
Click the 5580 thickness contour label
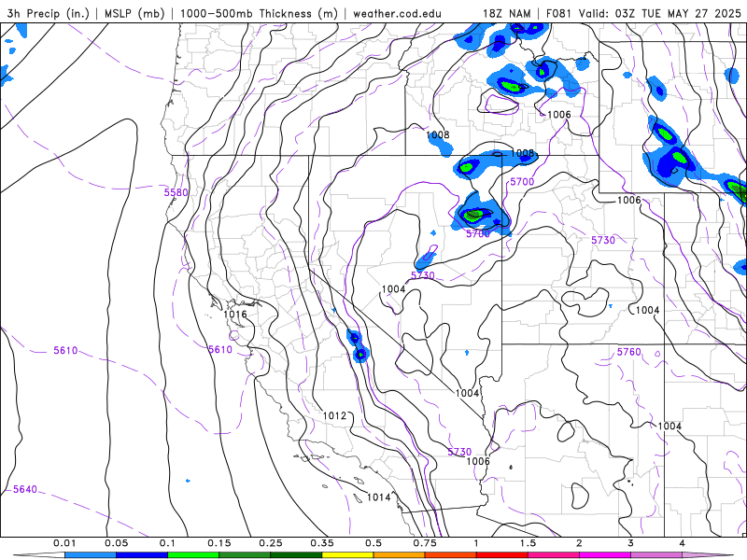[x=176, y=193]
